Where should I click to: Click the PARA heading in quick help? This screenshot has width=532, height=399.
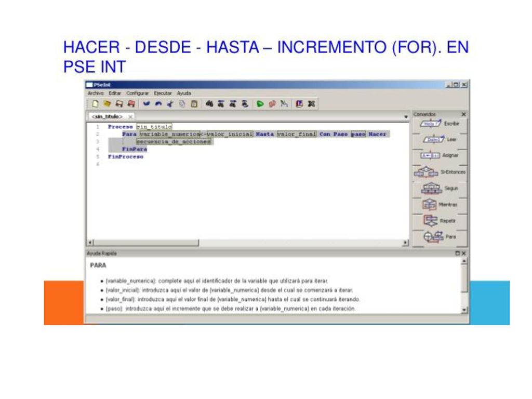click(x=98, y=265)
